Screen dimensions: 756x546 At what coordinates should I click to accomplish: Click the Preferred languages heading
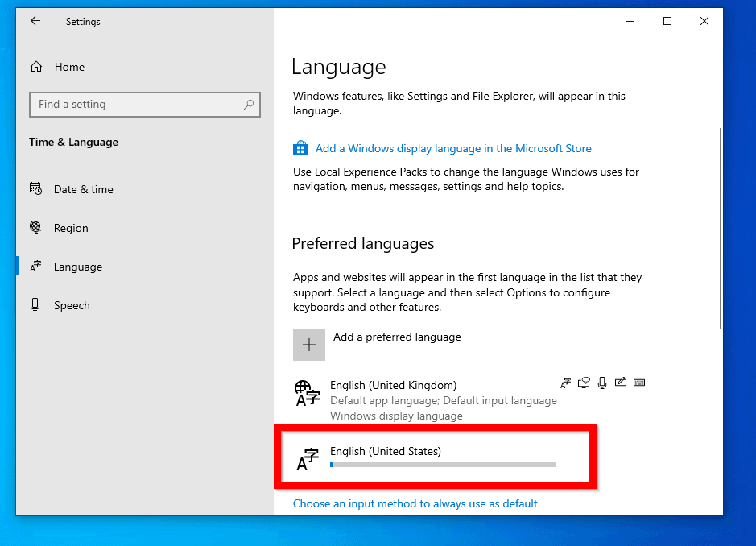[x=362, y=243]
